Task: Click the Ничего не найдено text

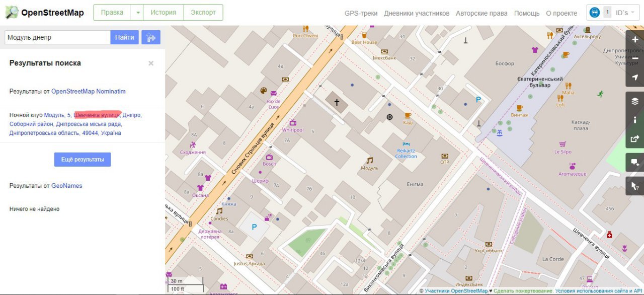Action: tap(34, 209)
